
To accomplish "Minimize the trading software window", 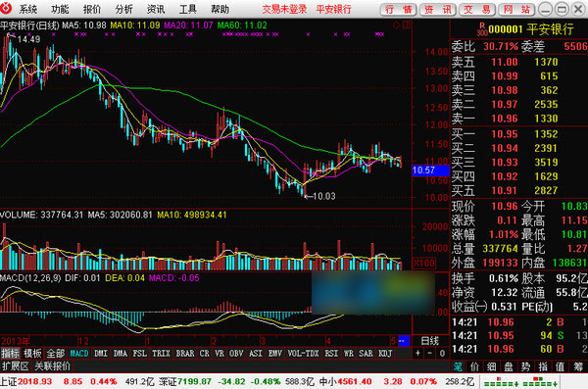I will [x=545, y=9].
